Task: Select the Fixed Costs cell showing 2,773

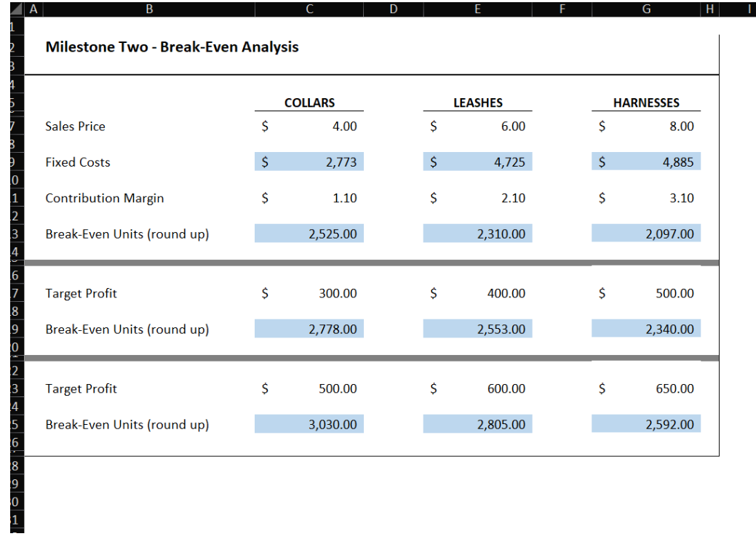Action: coord(309,161)
